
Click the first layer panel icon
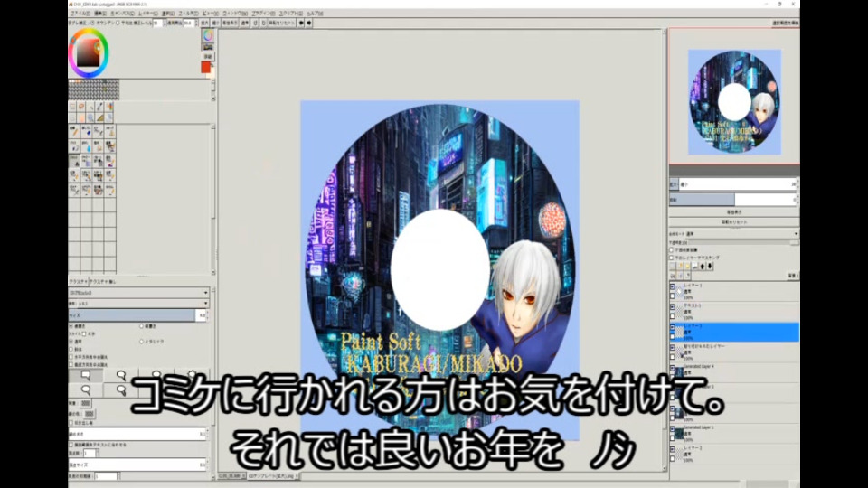pos(673,266)
